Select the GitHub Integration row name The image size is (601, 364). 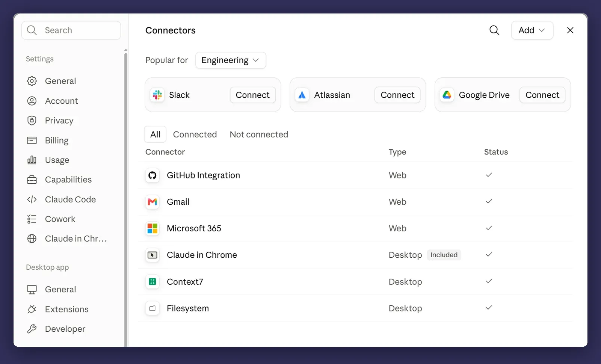(x=203, y=175)
